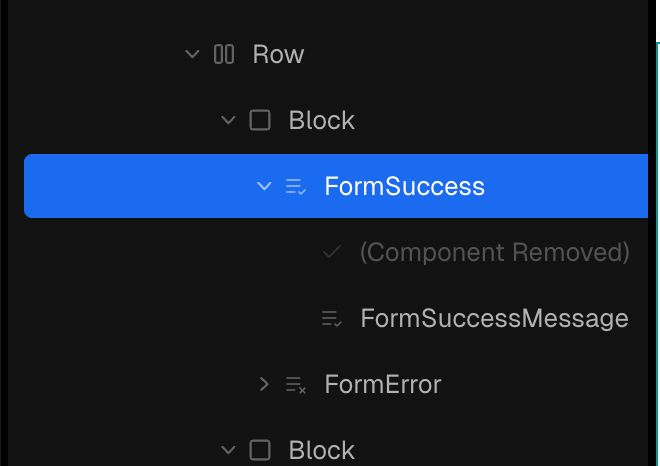
Task: Click the FormError list-x icon
Action: tap(296, 385)
